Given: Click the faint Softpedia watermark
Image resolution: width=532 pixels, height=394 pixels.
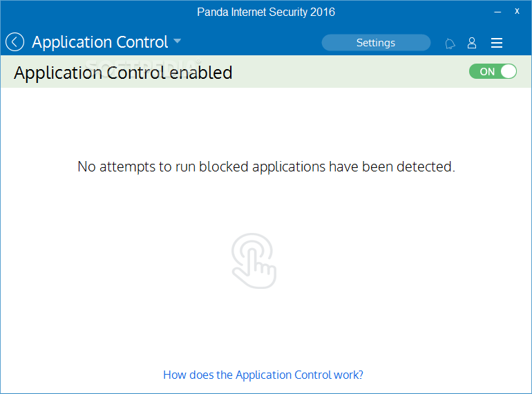Looking at the screenshot, I should [x=142, y=64].
